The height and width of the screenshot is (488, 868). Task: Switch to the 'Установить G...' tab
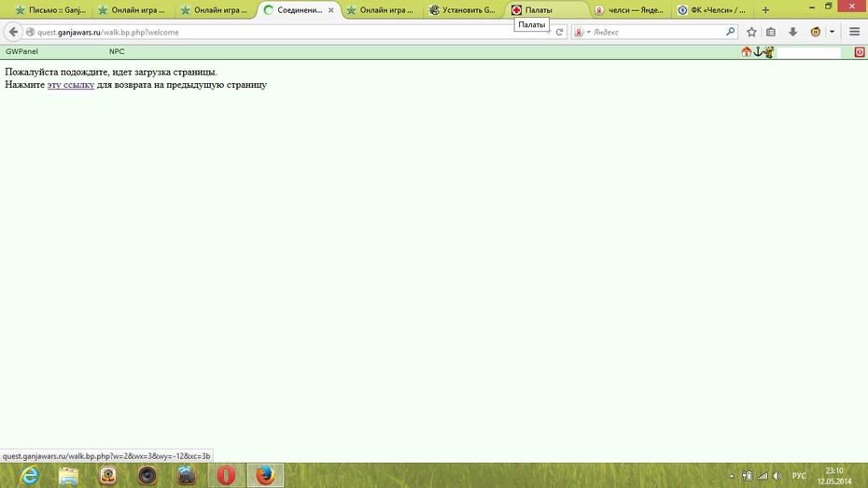coord(463,10)
